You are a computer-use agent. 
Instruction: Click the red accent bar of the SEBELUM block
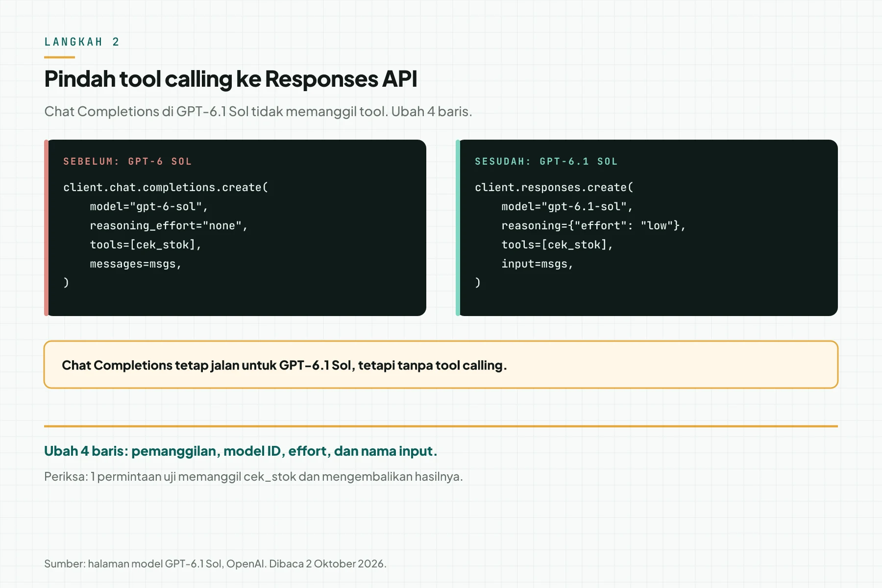pos(46,228)
